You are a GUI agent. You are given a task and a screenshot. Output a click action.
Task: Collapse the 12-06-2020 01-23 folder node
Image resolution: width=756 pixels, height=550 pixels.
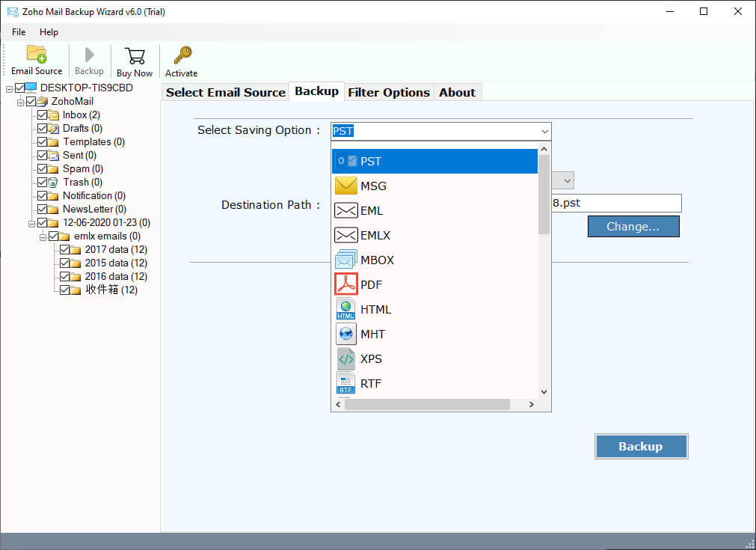(x=32, y=224)
